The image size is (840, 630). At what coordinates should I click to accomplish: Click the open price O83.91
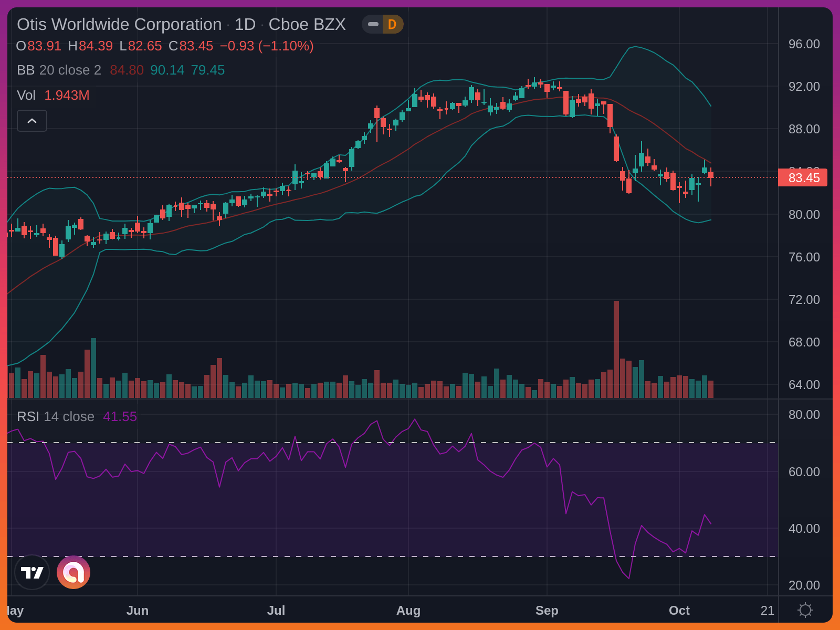point(39,46)
